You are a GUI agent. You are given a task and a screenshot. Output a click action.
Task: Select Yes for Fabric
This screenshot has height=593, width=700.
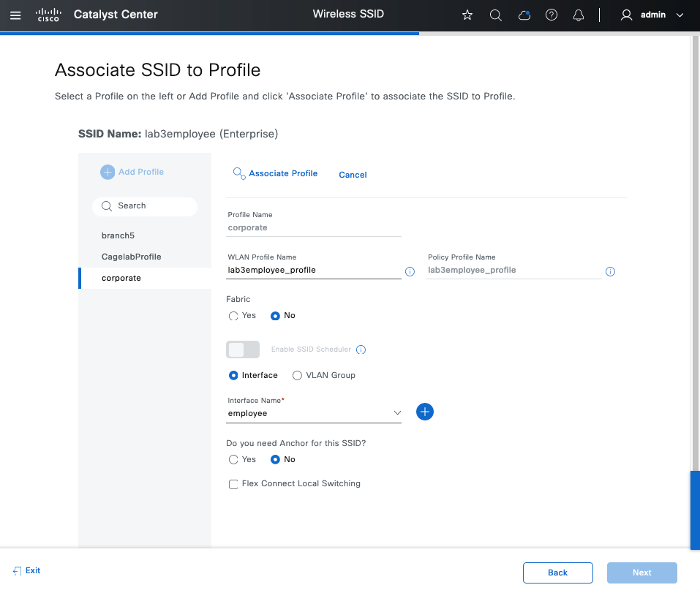point(233,316)
